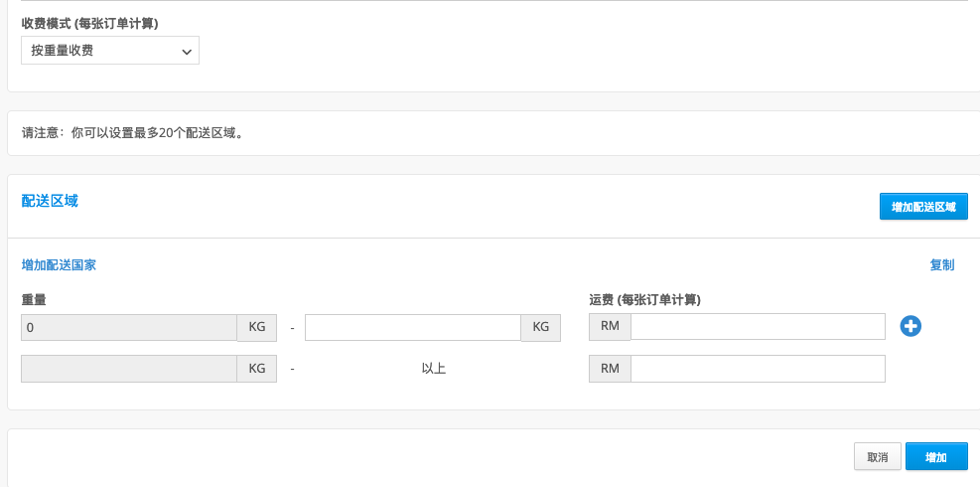This screenshot has width=980, height=487.
Task: Open the 按重量收费 fee mode dropdown
Action: click(x=110, y=51)
